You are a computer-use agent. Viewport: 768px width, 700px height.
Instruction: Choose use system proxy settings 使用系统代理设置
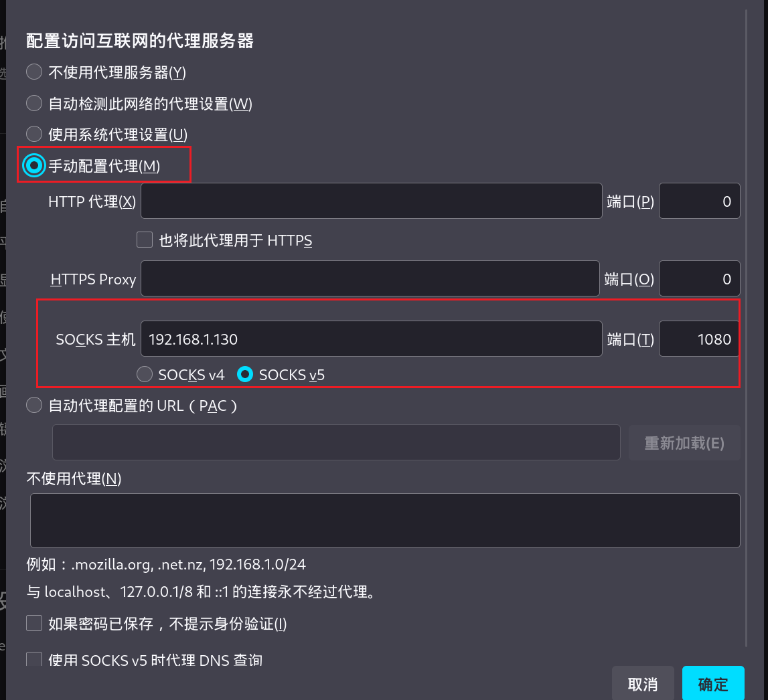(x=34, y=135)
